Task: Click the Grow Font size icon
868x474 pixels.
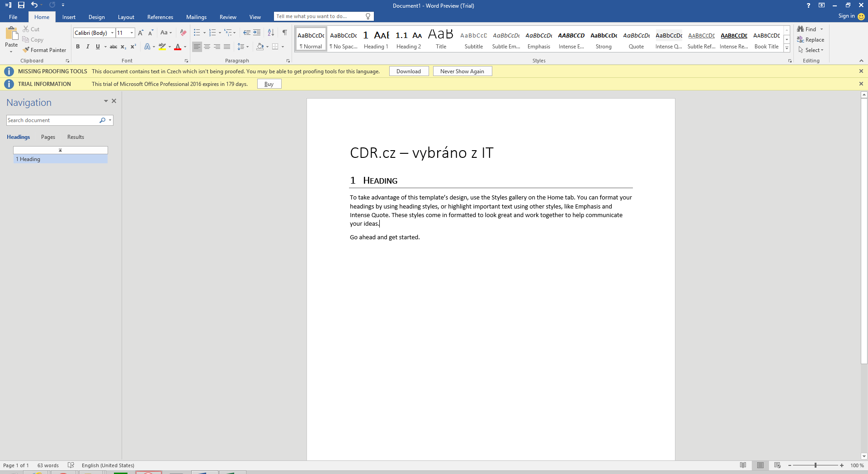Action: pyautogui.click(x=141, y=33)
